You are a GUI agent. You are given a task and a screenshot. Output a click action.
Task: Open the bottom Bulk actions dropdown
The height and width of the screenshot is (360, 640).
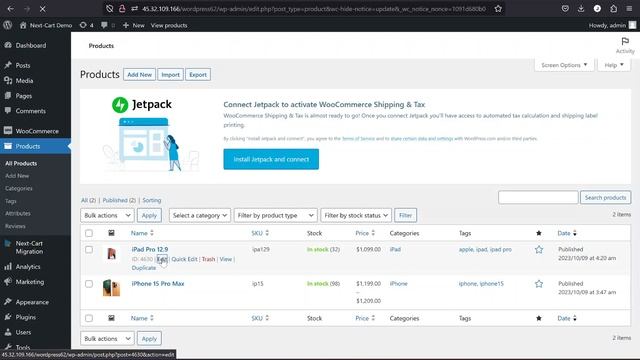pos(107,338)
